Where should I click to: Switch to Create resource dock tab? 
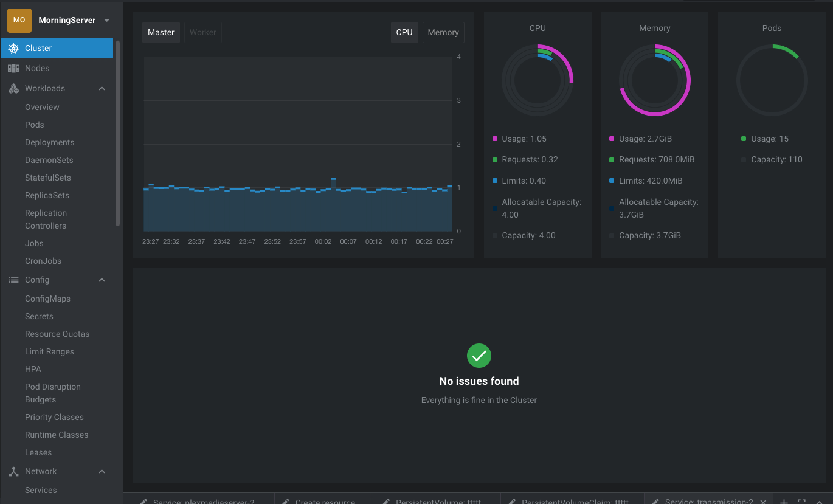325,499
